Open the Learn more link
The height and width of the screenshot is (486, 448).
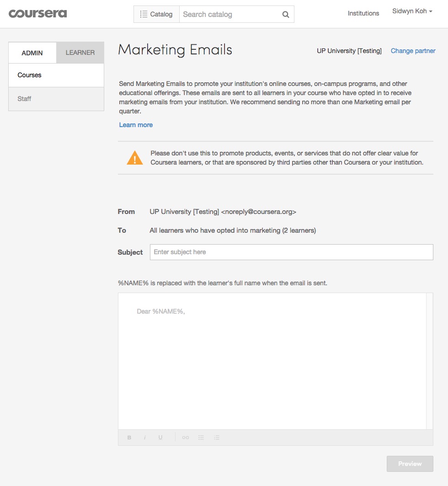(136, 125)
